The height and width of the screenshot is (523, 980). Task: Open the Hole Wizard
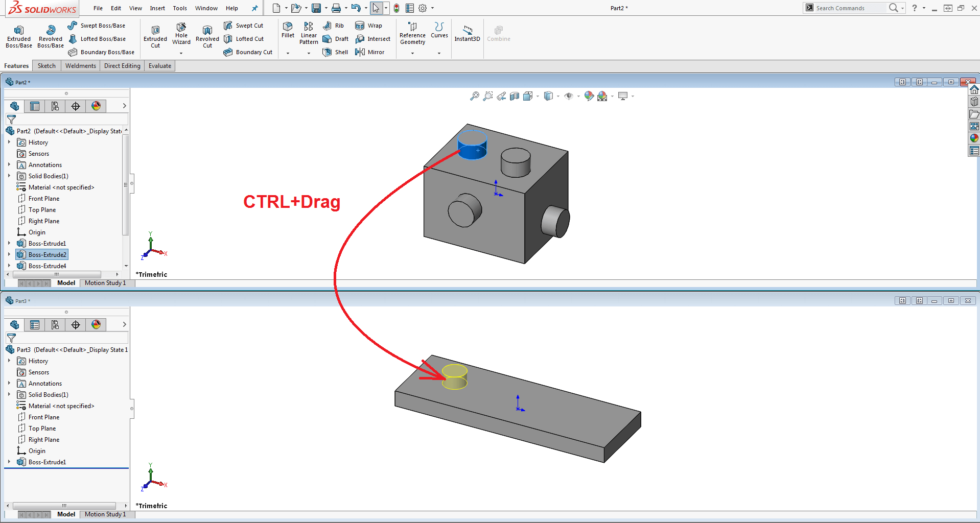181,35
